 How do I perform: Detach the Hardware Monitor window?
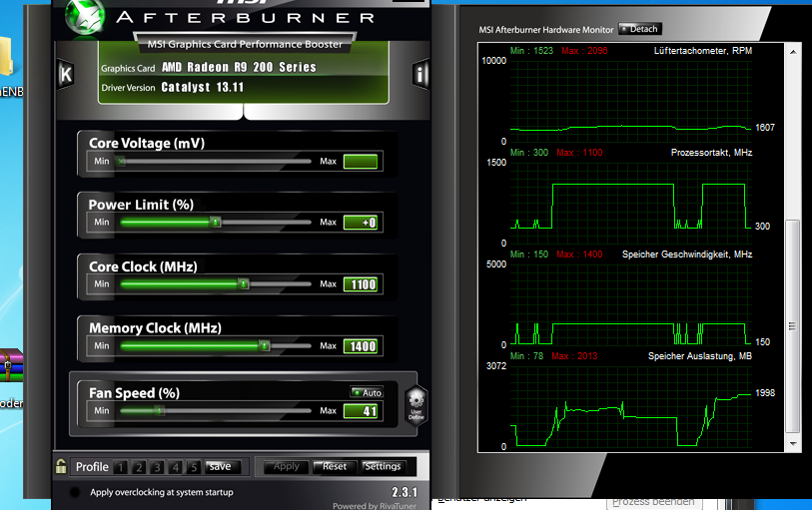pos(640,29)
